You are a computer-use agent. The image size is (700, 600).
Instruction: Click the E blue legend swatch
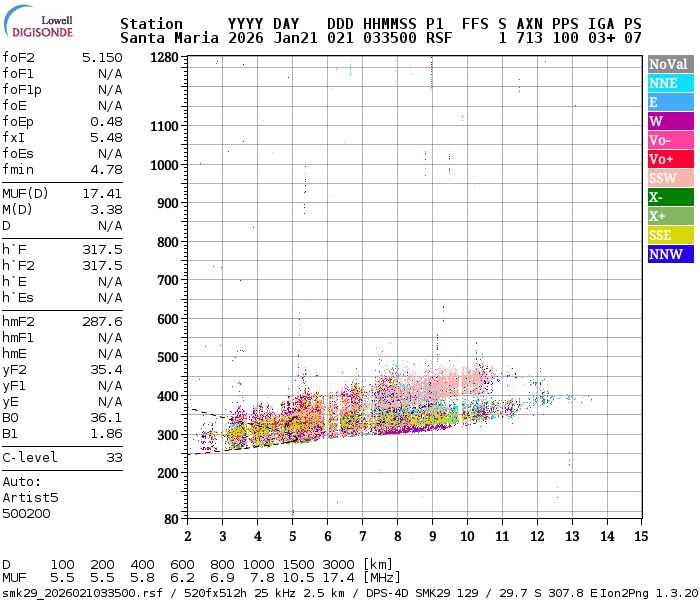[671, 102]
